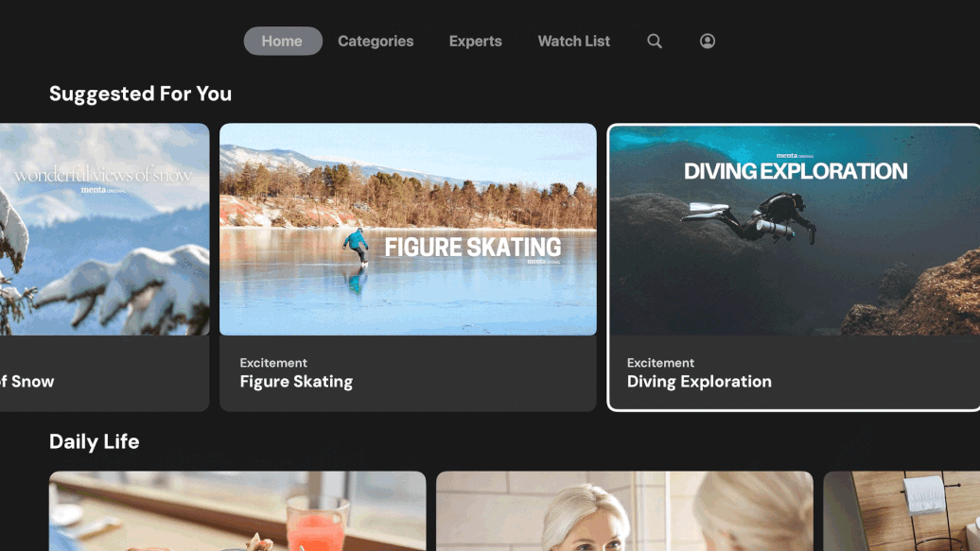
Task: Open the Watch List tab
Action: 573,42
